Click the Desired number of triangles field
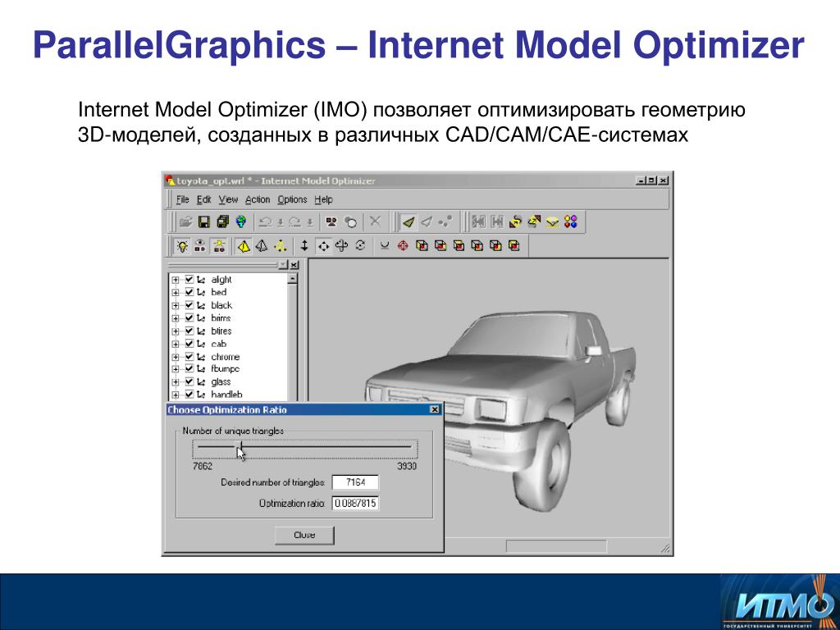Viewport: 840px width, 630px height. point(355,482)
